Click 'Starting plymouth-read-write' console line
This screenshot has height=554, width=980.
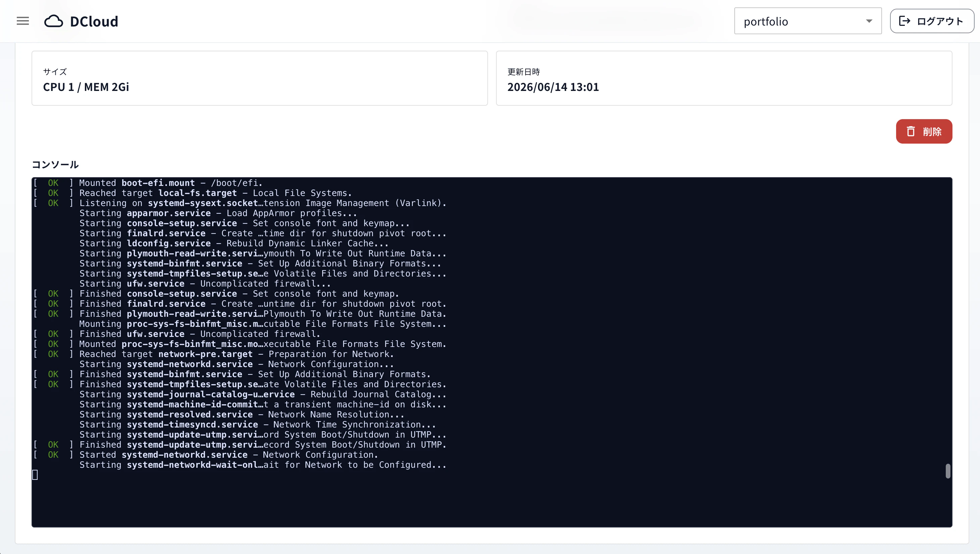pos(263,253)
